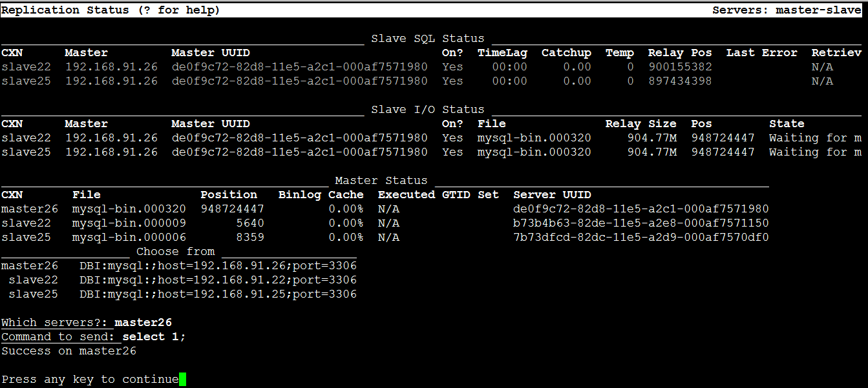
Task: Click Server UUID 7b73dfcd-82dc-11e5-a2d9-000af7570df0
Action: 641,238
